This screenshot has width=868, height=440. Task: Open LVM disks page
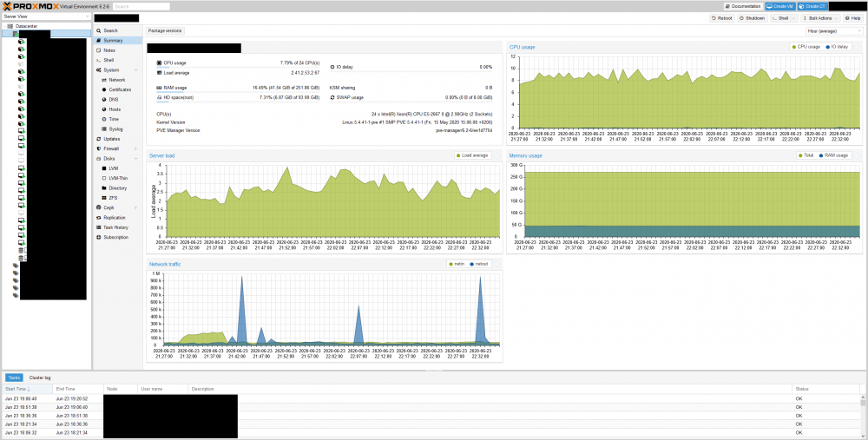tap(114, 168)
